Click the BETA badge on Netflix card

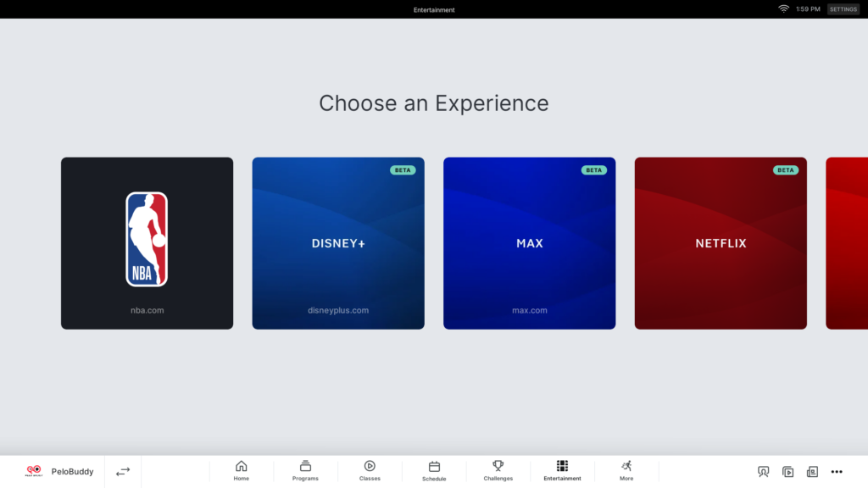pyautogui.click(x=786, y=169)
